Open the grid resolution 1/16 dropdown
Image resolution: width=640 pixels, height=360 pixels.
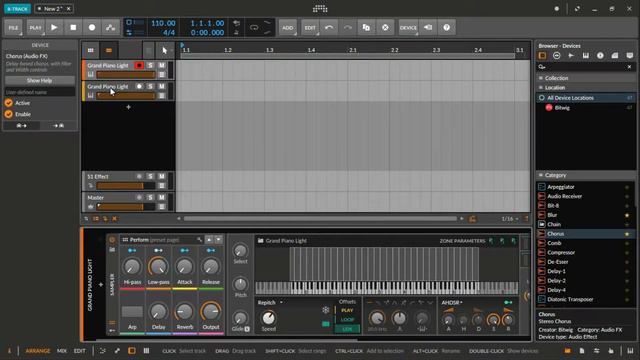(510, 219)
